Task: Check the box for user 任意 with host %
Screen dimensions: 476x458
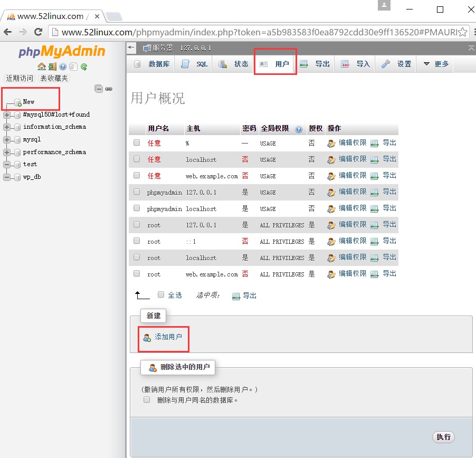Action: 137,142
